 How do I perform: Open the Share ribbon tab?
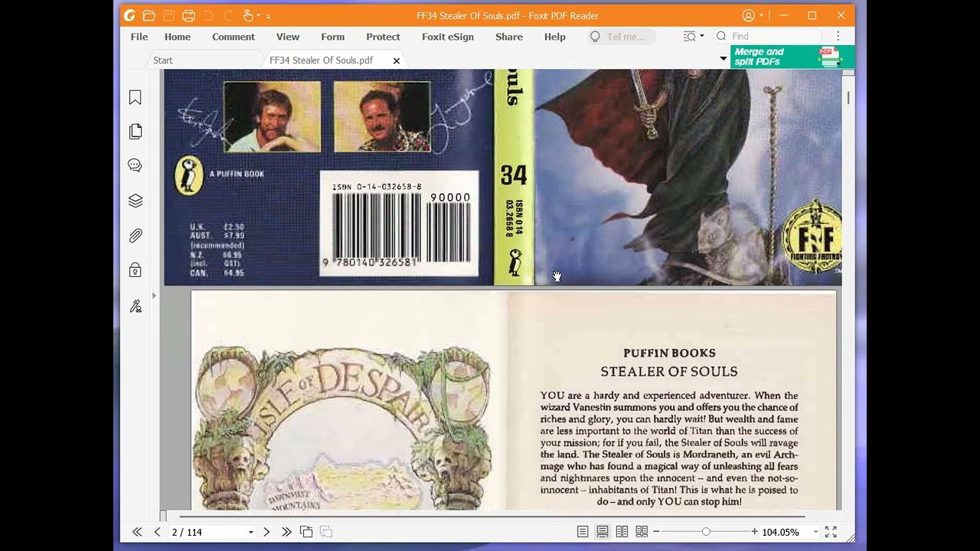click(509, 37)
